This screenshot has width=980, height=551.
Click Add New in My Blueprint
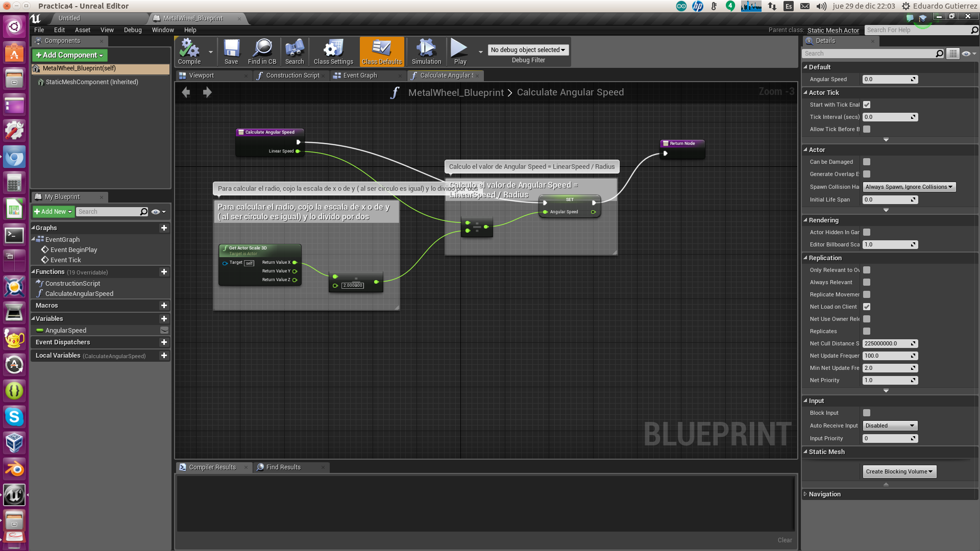click(x=53, y=212)
